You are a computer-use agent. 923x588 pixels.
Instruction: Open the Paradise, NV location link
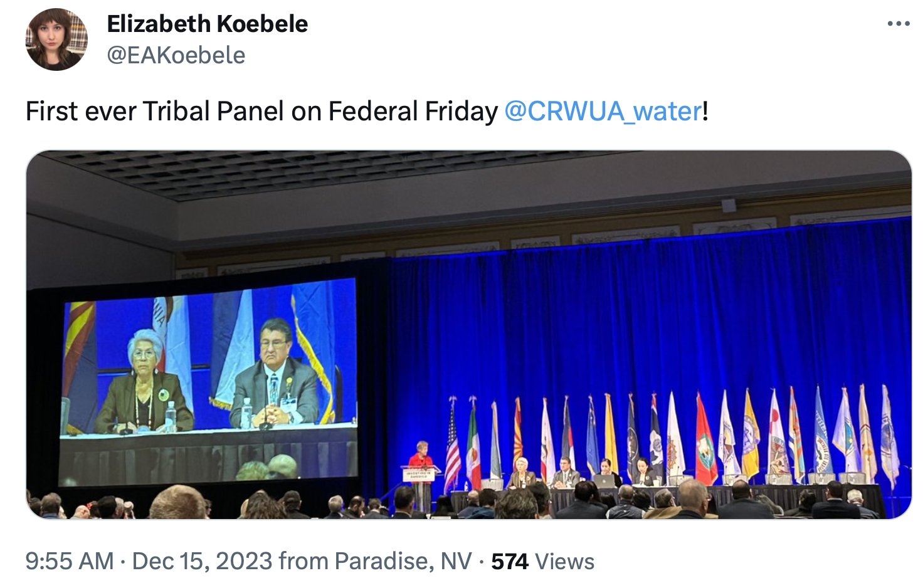[x=403, y=561]
